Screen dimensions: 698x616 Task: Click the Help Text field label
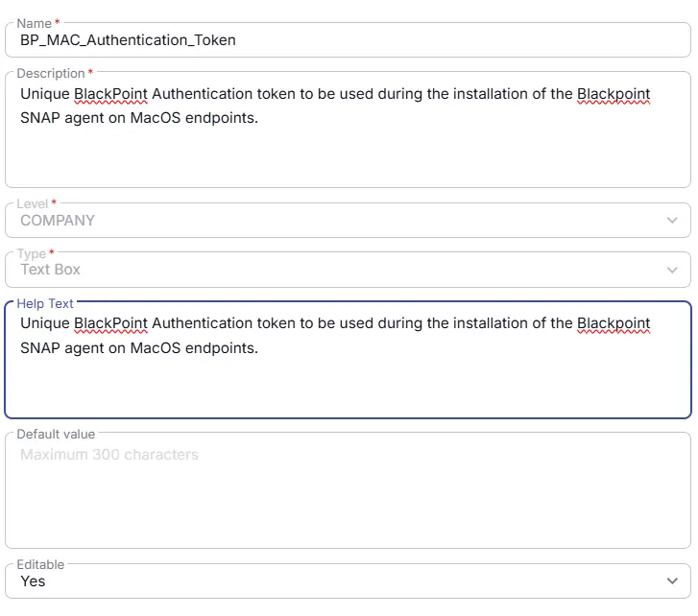(45, 303)
